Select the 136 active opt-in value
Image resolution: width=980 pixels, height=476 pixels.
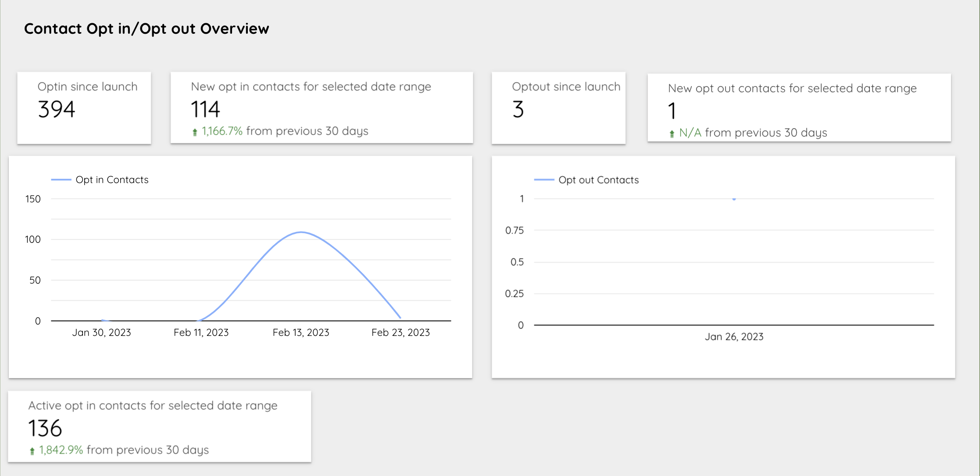coord(45,429)
